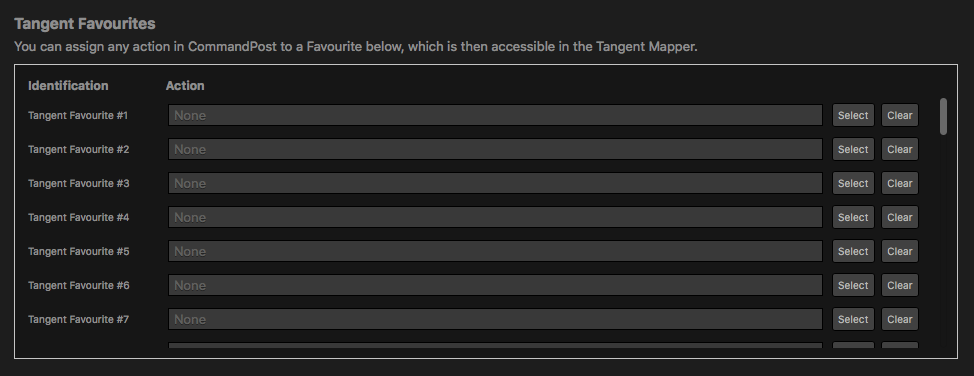Clear Tangent Favourite #3 action
The height and width of the screenshot is (376, 974).
[x=899, y=183]
